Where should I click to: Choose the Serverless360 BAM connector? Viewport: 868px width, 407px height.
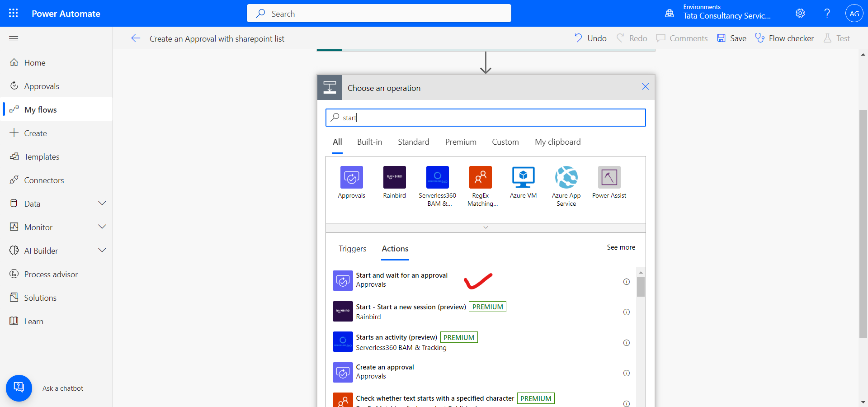(437, 177)
